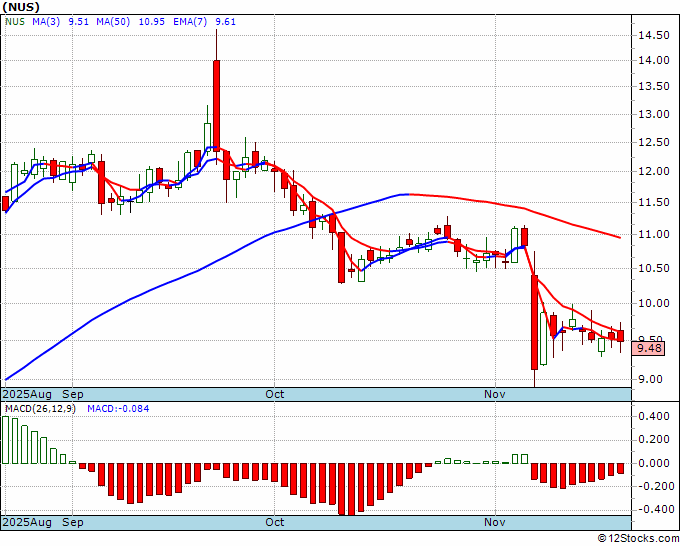Click the 13.50 price axis label

[654, 86]
